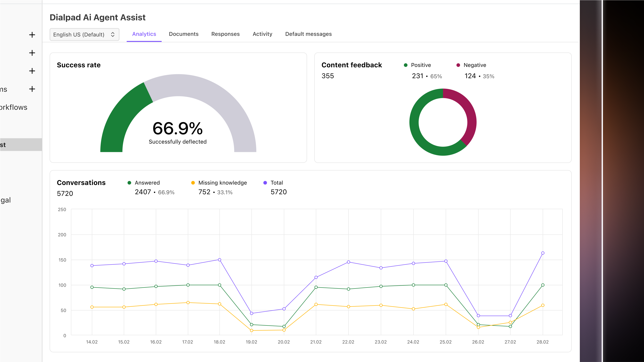Toggle the Total series visibility
This screenshot has width=644, height=362.
265,183
